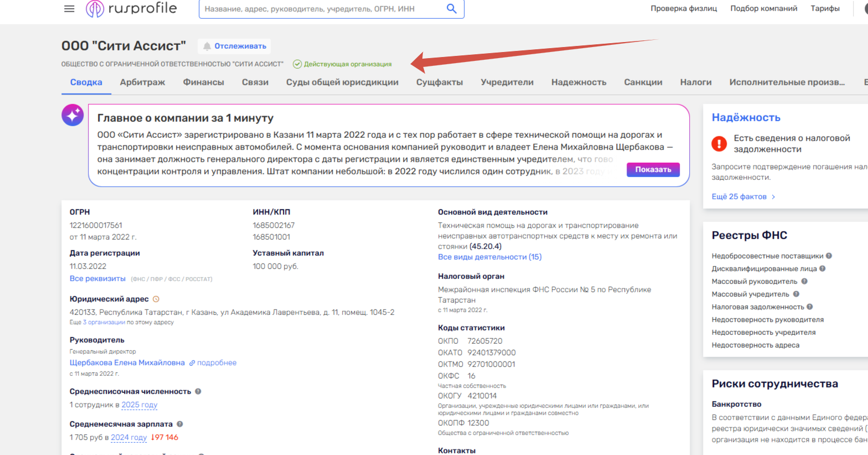This screenshot has height=455, width=868.
Task: Expand Ещё 25 фактов chevron
Action: [773, 197]
